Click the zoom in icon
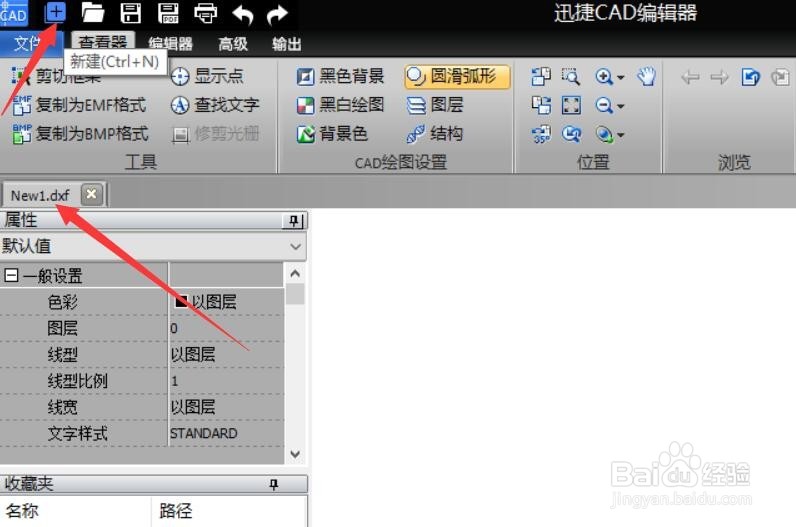The height and width of the screenshot is (527, 796). pos(604,77)
